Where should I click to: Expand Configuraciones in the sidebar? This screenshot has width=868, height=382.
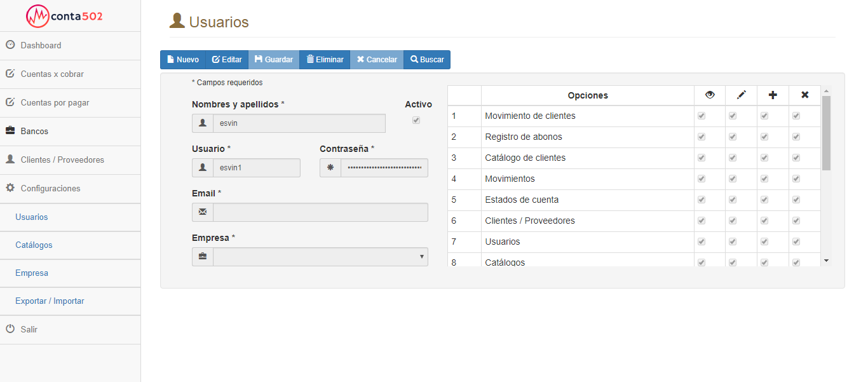(x=50, y=189)
